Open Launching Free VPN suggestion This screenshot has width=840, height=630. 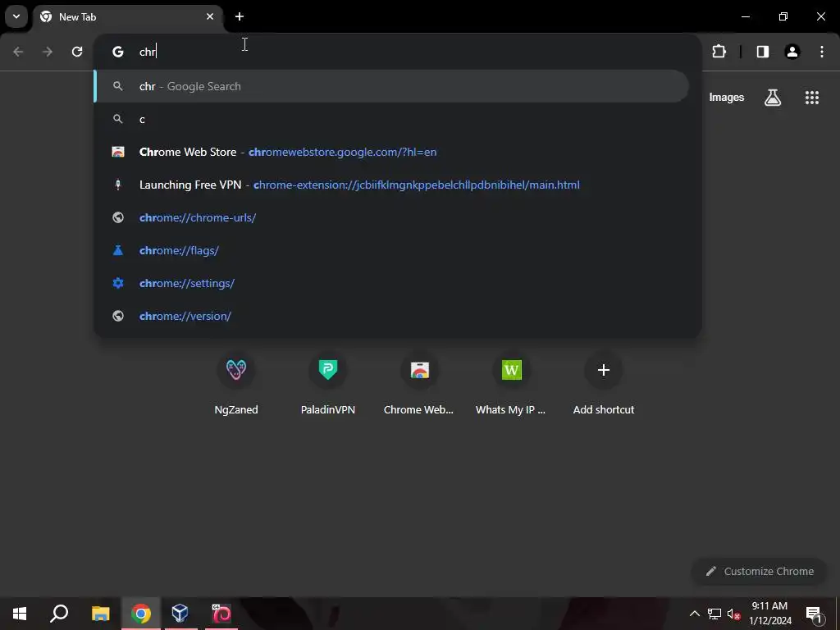tap(391, 185)
